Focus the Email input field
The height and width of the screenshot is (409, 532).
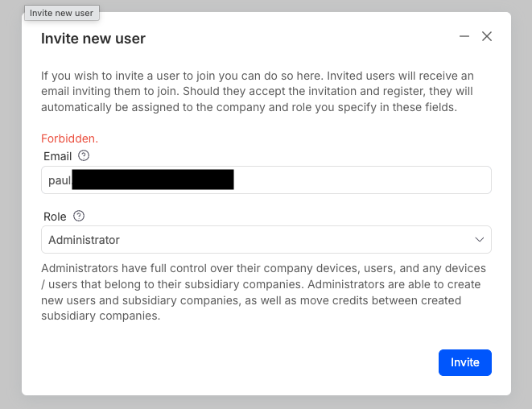pyautogui.click(x=362, y=180)
